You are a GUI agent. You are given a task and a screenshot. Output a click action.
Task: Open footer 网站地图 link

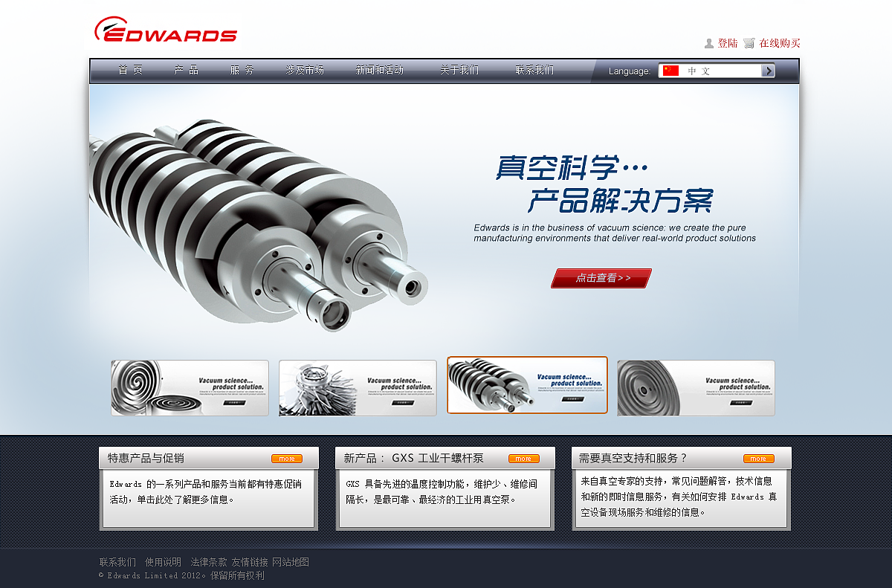click(291, 562)
